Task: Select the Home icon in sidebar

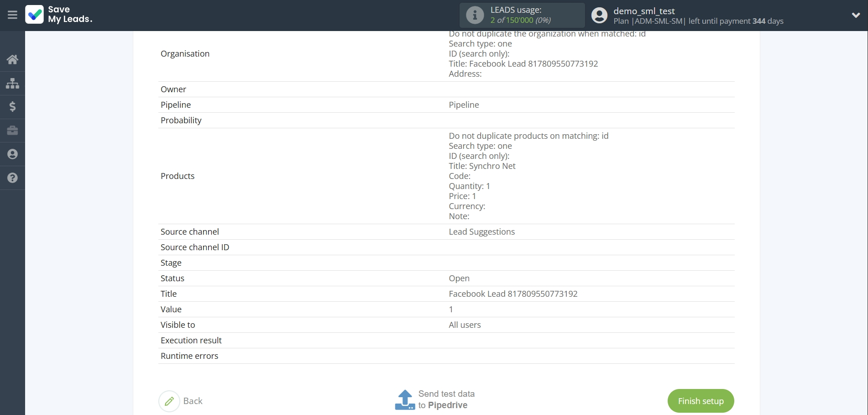Action: (x=12, y=59)
